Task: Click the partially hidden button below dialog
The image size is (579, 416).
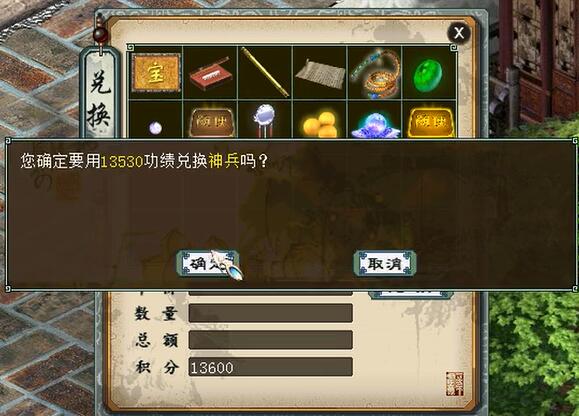Action: coord(410,294)
